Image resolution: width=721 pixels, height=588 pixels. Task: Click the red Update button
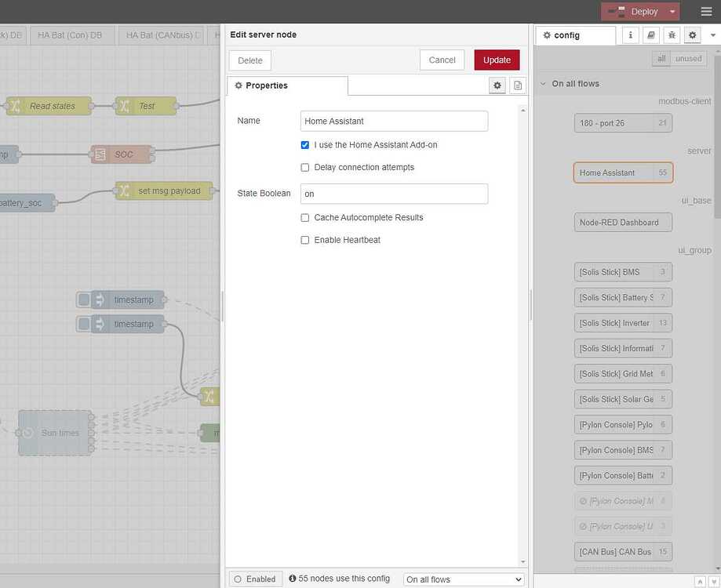pyautogui.click(x=497, y=60)
